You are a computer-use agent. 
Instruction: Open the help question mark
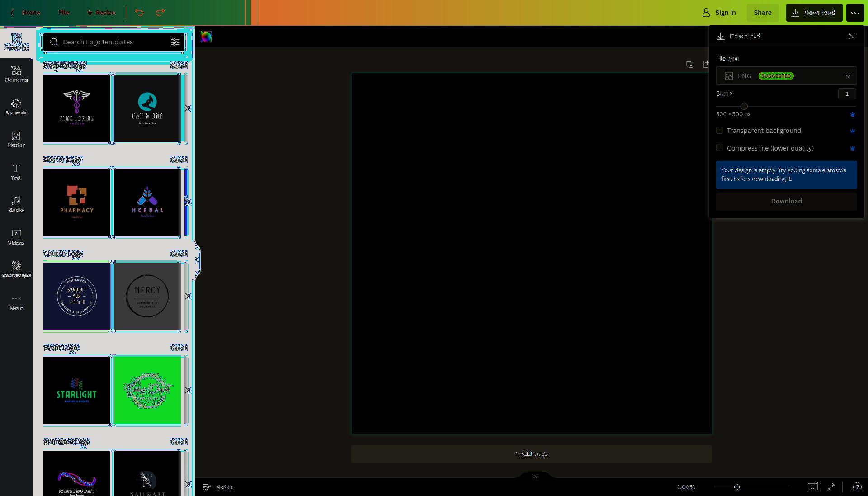(x=857, y=487)
